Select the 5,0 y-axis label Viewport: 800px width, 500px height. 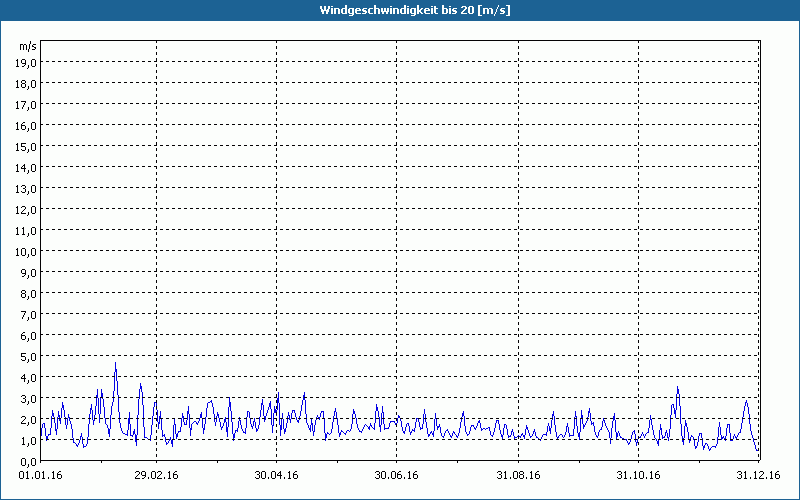point(29,357)
